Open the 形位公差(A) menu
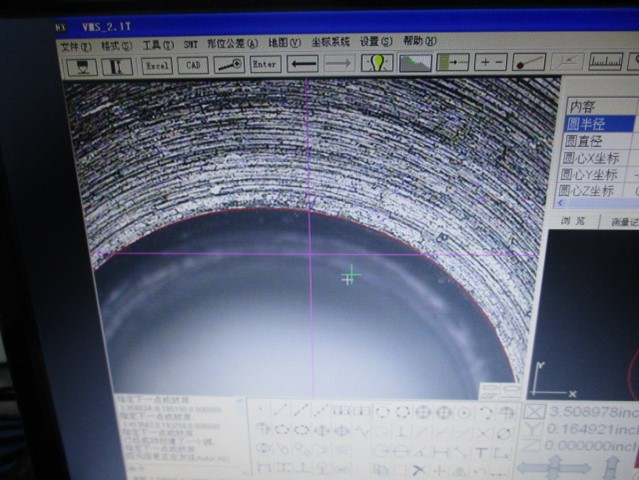 pyautogui.click(x=232, y=43)
